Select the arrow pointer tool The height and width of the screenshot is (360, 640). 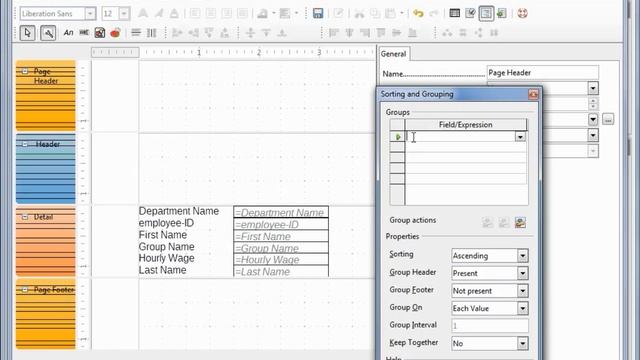[x=27, y=33]
